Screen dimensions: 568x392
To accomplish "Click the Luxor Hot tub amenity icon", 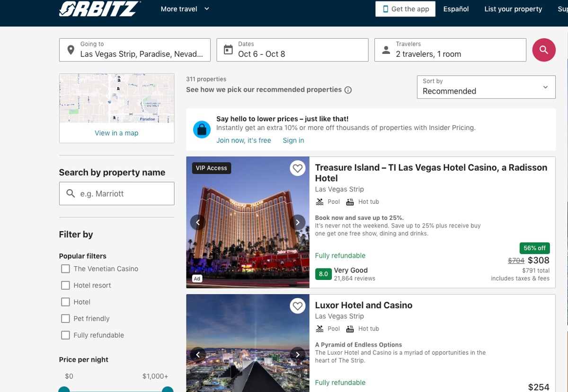I will pos(350,329).
